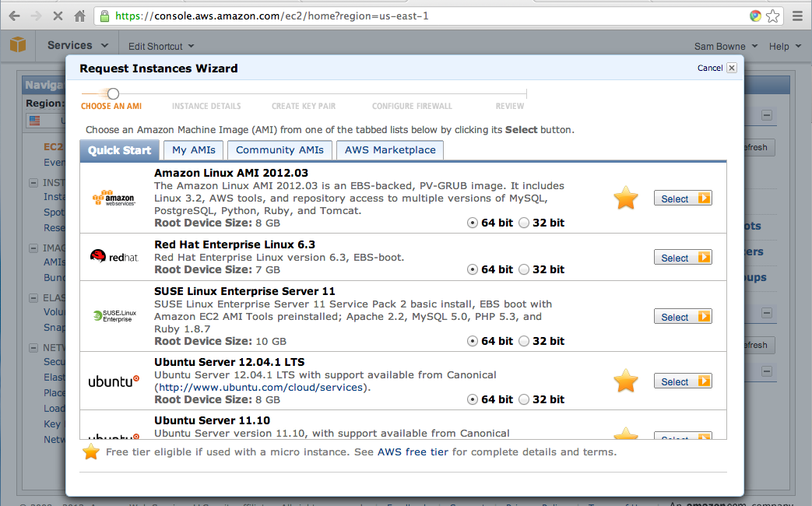
Task: Go back with the browser back arrow
Action: click(15, 16)
